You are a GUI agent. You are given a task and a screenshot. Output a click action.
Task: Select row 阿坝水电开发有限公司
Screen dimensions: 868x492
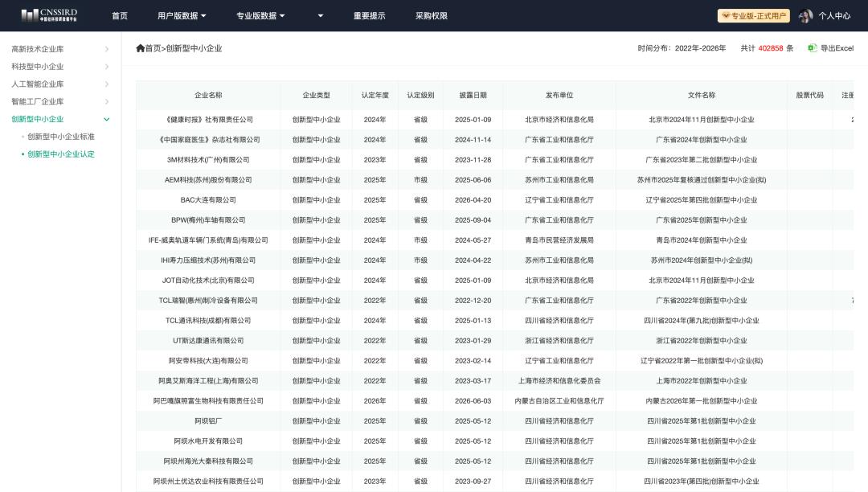click(x=494, y=441)
